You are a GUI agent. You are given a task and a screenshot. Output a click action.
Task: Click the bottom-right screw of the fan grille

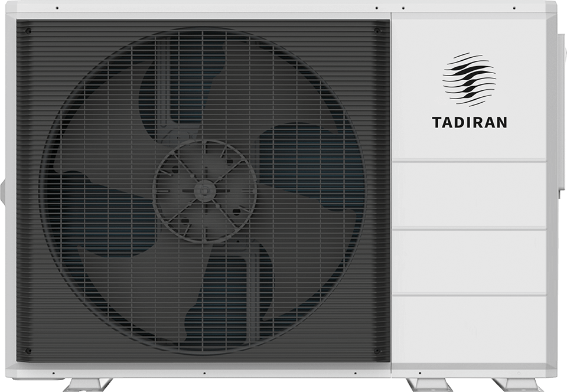point(377,351)
